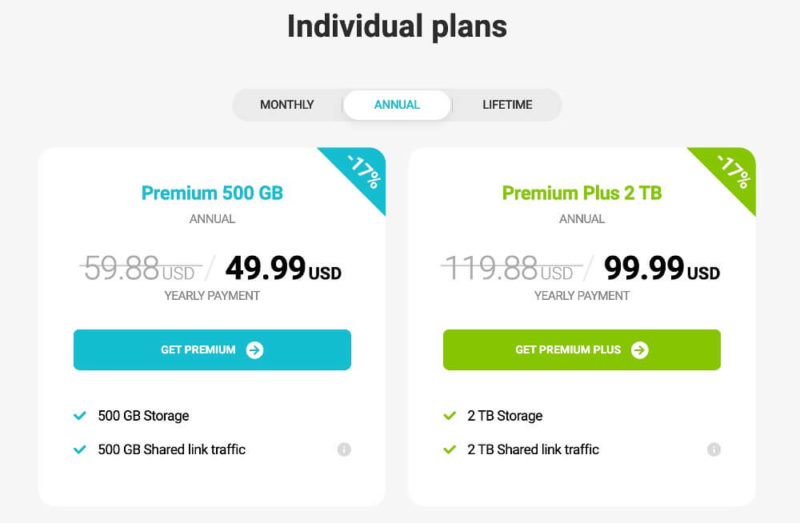The image size is (800, 523).
Task: Click the GET PREMIUM PLUS button
Action: pos(582,350)
